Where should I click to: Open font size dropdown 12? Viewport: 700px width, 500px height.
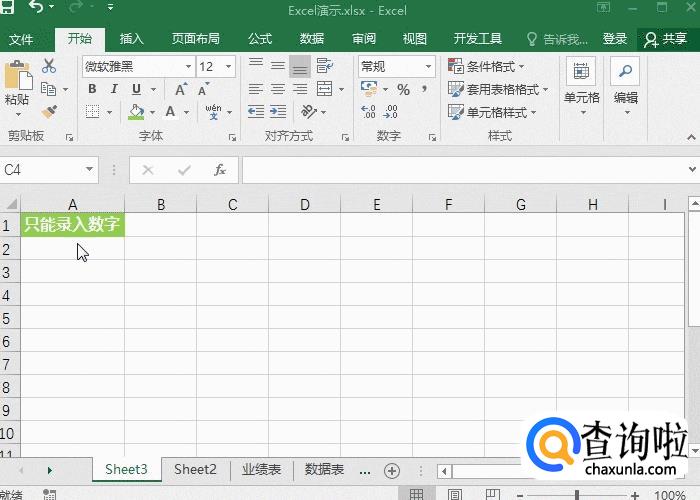click(x=229, y=67)
